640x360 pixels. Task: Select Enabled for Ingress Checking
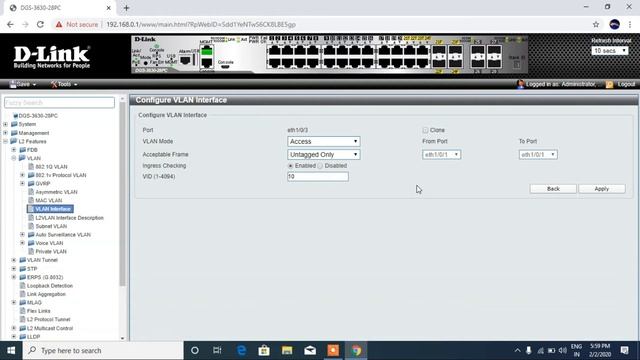pos(290,166)
